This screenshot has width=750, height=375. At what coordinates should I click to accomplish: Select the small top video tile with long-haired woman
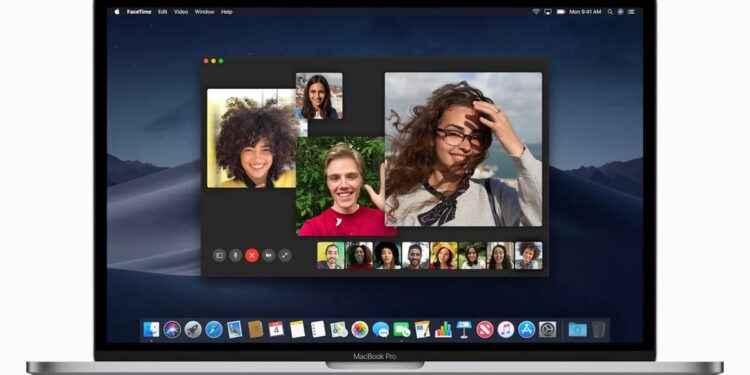click(319, 96)
